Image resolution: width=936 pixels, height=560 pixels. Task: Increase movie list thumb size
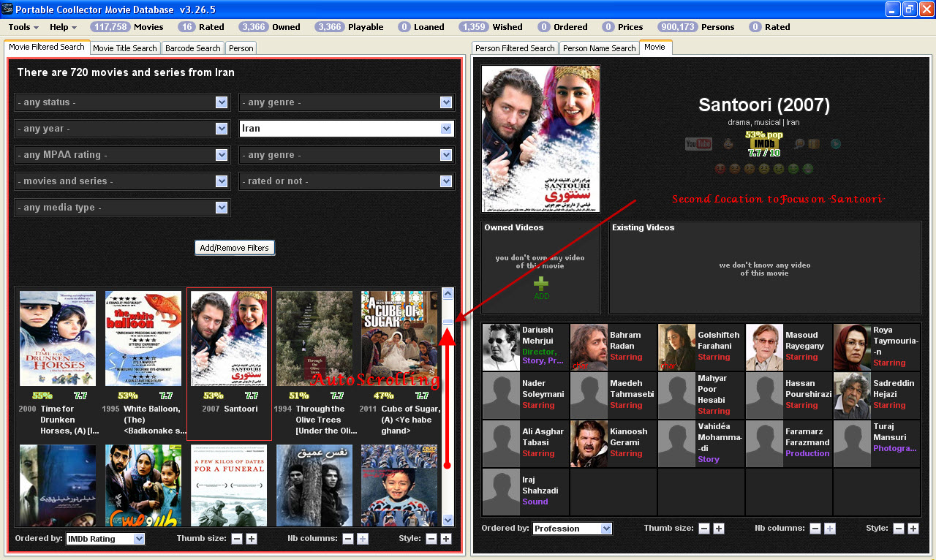tap(252, 539)
